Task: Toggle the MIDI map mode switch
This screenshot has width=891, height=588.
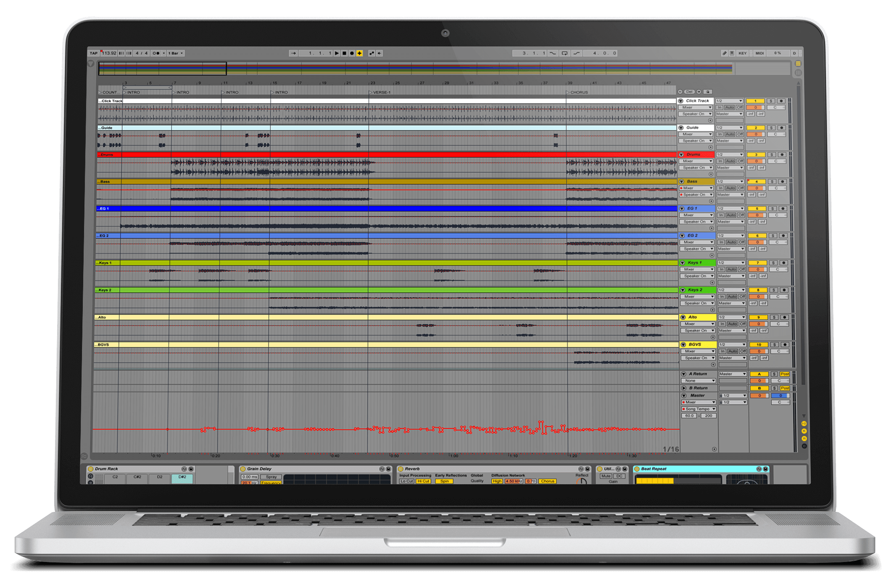Action: point(759,53)
